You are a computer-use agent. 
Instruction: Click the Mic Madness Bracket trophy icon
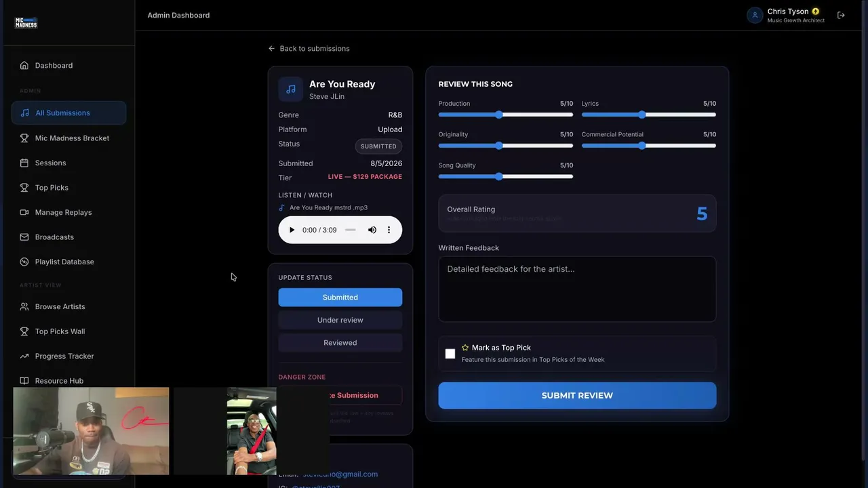click(x=24, y=138)
